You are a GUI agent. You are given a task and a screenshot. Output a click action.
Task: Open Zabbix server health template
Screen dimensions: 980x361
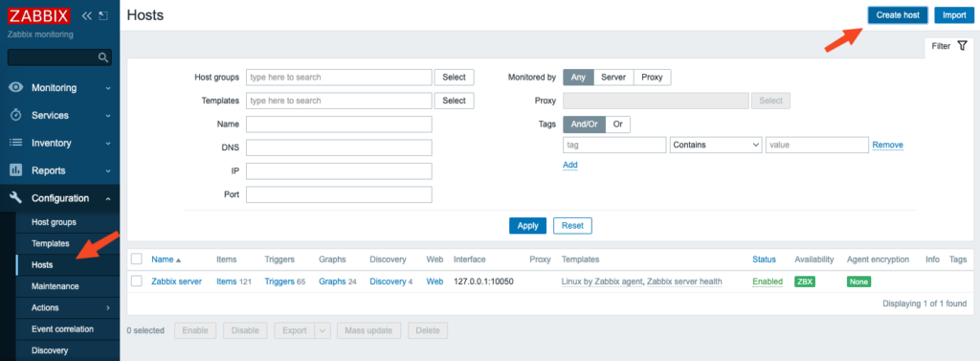click(x=684, y=282)
